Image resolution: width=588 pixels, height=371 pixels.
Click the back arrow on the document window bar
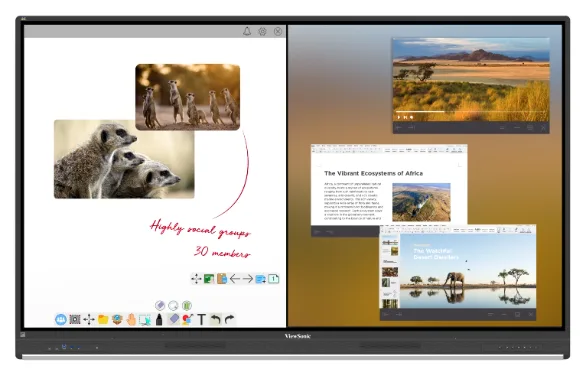317,232
